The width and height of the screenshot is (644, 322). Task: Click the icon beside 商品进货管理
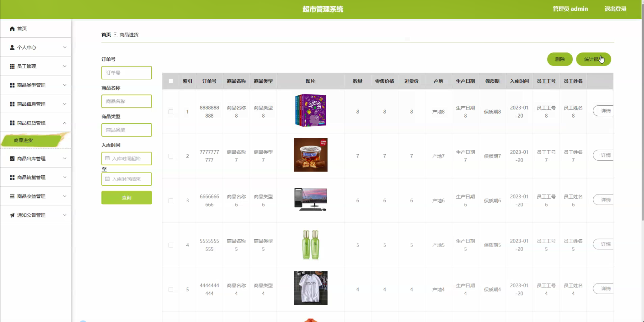pyautogui.click(x=12, y=123)
